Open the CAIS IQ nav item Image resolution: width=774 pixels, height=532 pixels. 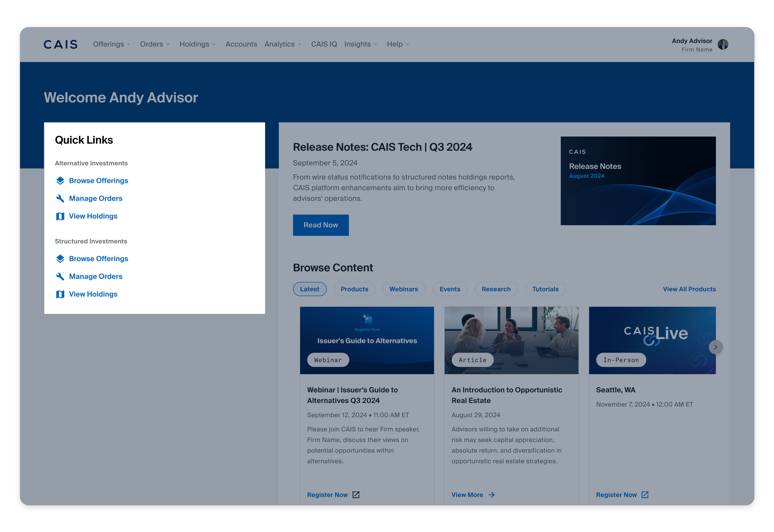coord(324,44)
